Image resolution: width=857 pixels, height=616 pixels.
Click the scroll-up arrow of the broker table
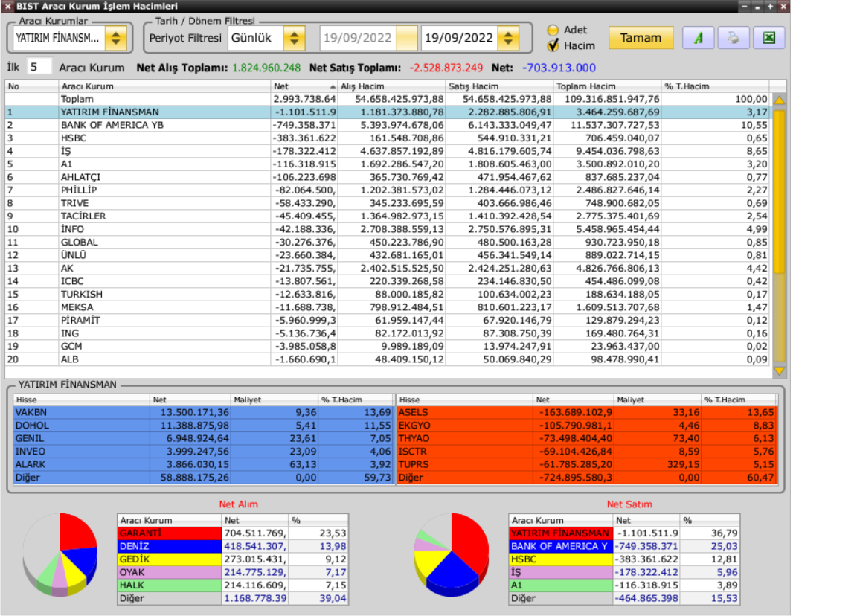coord(780,100)
